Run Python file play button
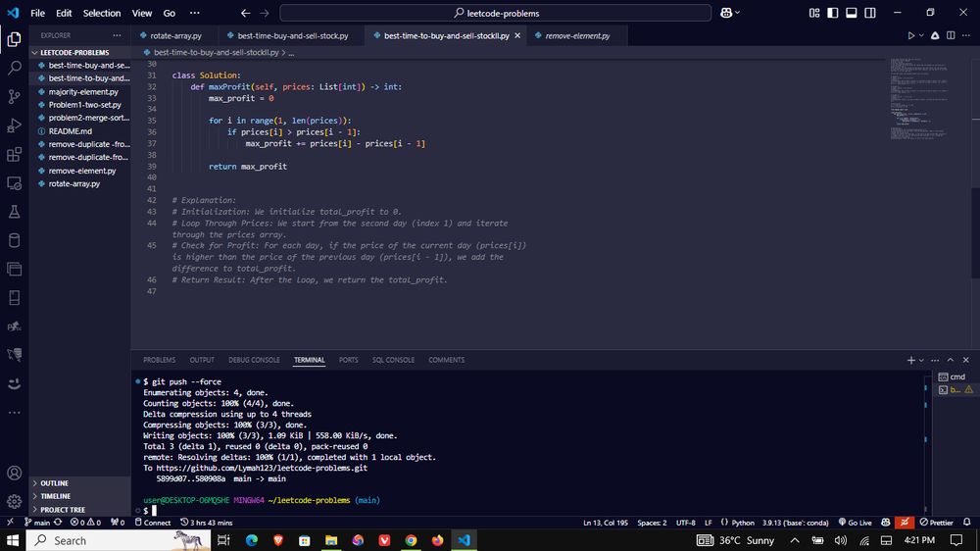This screenshot has width=980, height=551. (x=911, y=35)
